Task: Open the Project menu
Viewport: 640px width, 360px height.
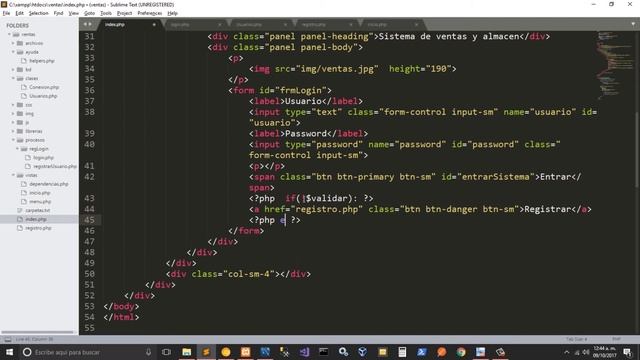Action: (x=124, y=13)
